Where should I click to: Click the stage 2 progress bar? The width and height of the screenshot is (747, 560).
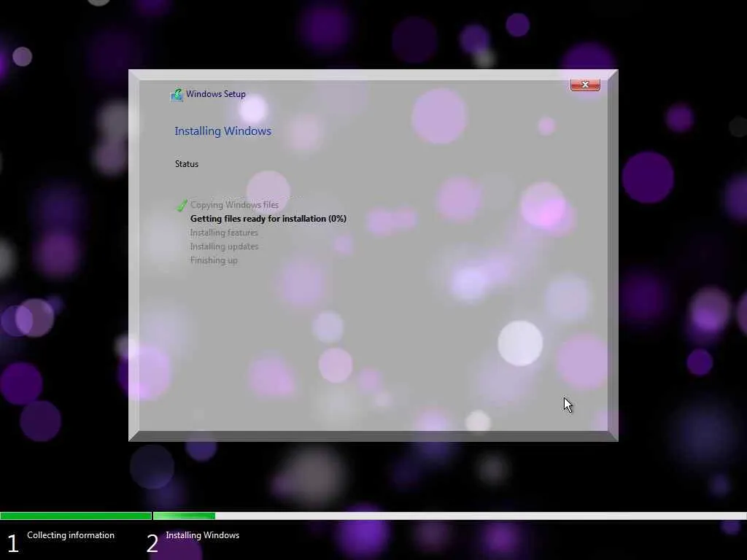[x=449, y=516]
